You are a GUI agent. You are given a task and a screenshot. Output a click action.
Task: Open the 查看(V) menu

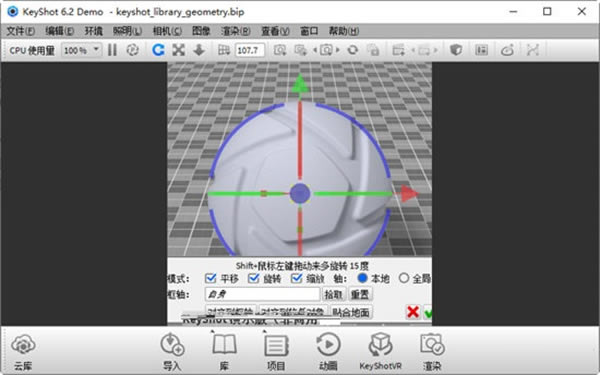pos(275,31)
